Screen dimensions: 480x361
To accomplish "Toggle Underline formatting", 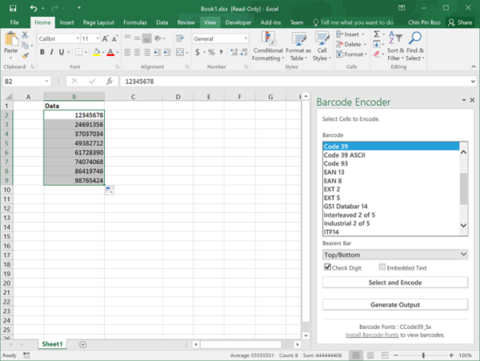I will [61, 52].
